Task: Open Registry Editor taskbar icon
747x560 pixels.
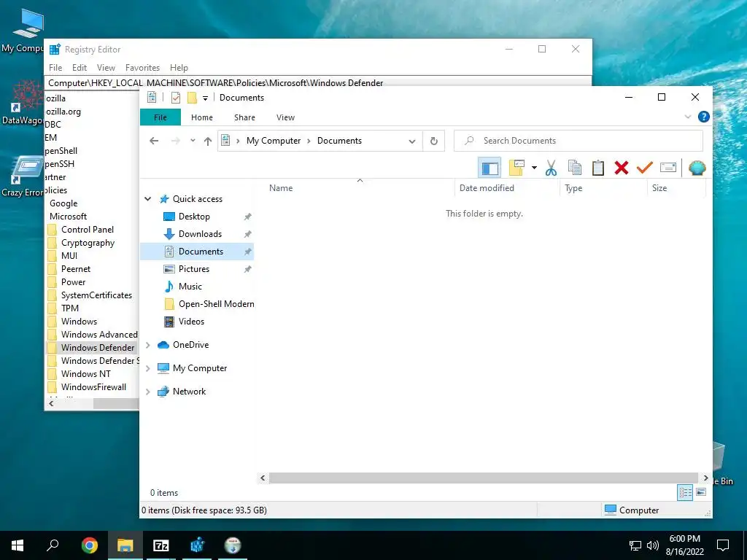Action: [x=197, y=545]
